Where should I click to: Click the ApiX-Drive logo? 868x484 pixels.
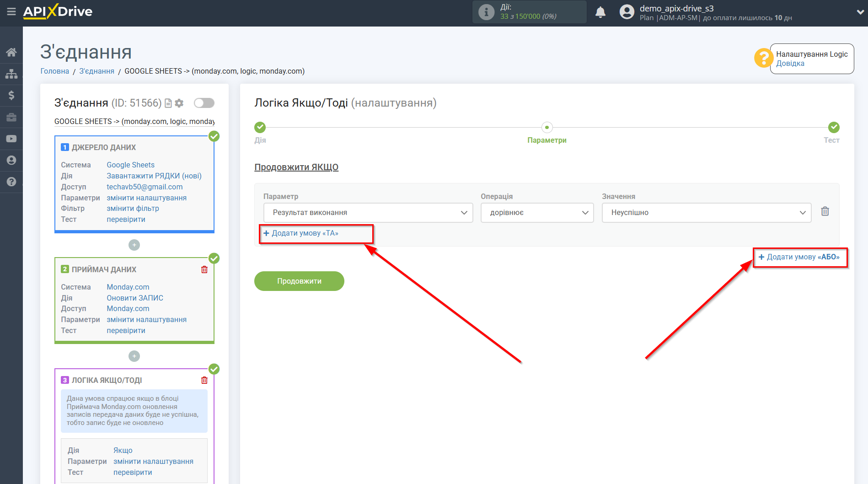click(58, 11)
